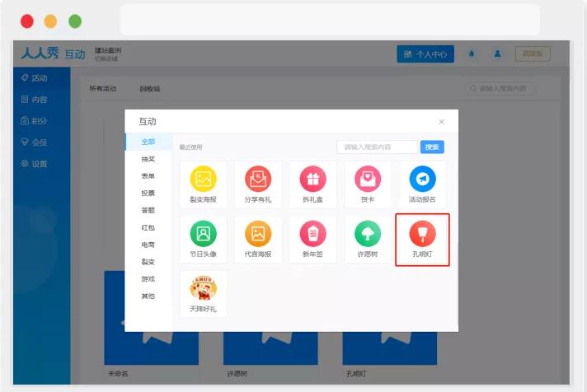Click the notification bell icon
The height and width of the screenshot is (392, 587).
[x=472, y=54]
